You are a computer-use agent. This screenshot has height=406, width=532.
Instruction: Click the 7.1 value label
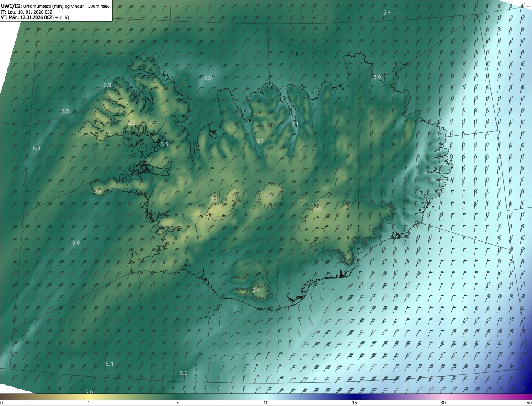(295, 125)
